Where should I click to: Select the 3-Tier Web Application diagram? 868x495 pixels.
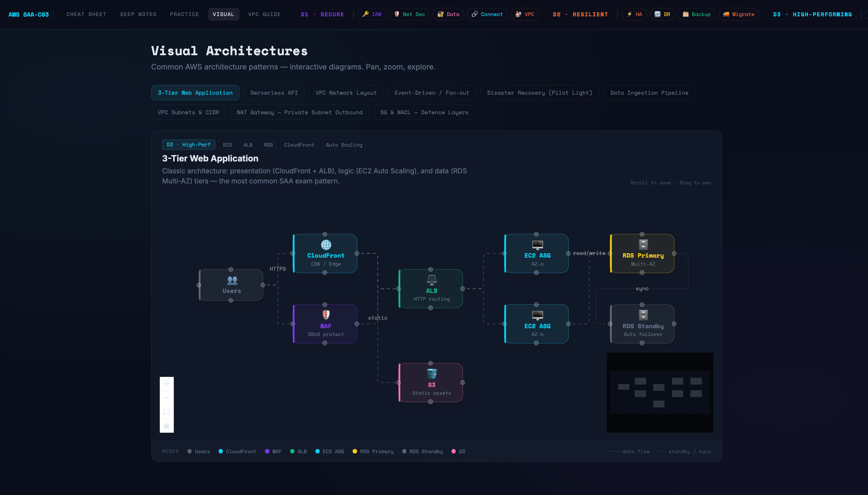point(195,93)
